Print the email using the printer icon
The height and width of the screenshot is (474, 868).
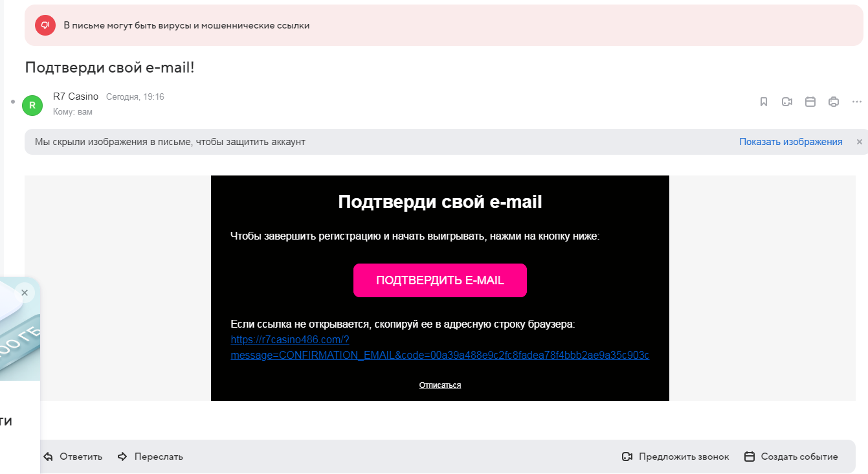834,102
